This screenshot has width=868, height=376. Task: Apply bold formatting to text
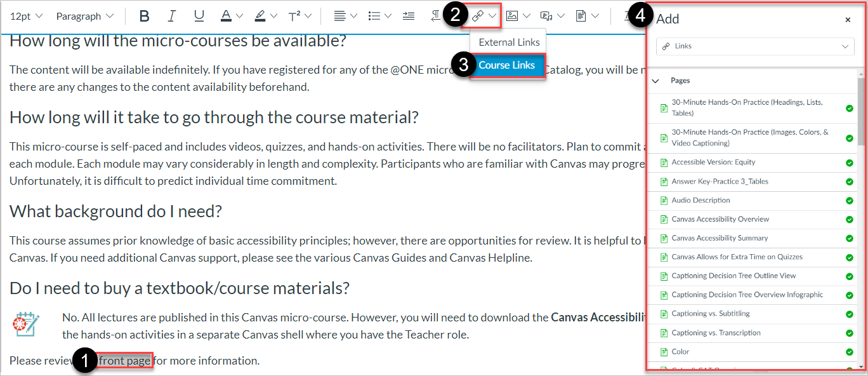(x=144, y=16)
